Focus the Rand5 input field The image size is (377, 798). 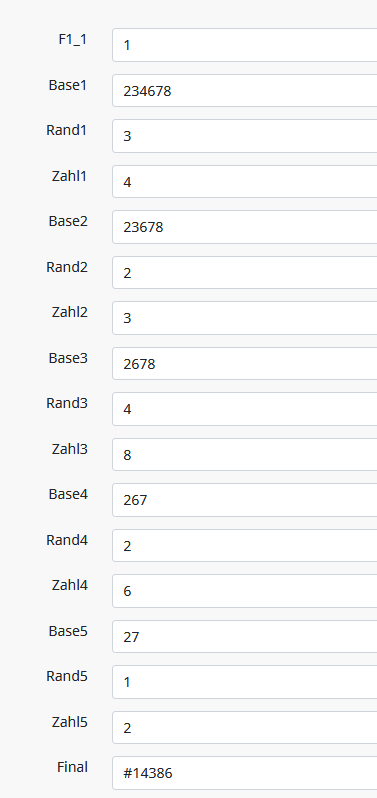pos(245,682)
